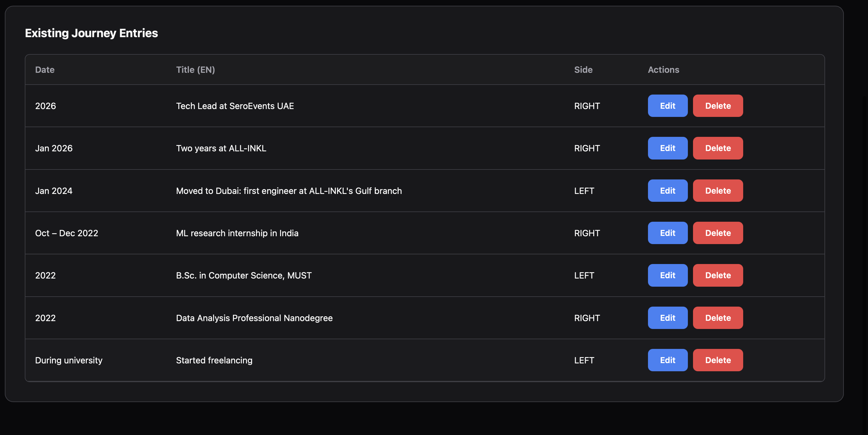868x435 pixels.
Task: Delete the ML research internship entry
Action: 718,233
